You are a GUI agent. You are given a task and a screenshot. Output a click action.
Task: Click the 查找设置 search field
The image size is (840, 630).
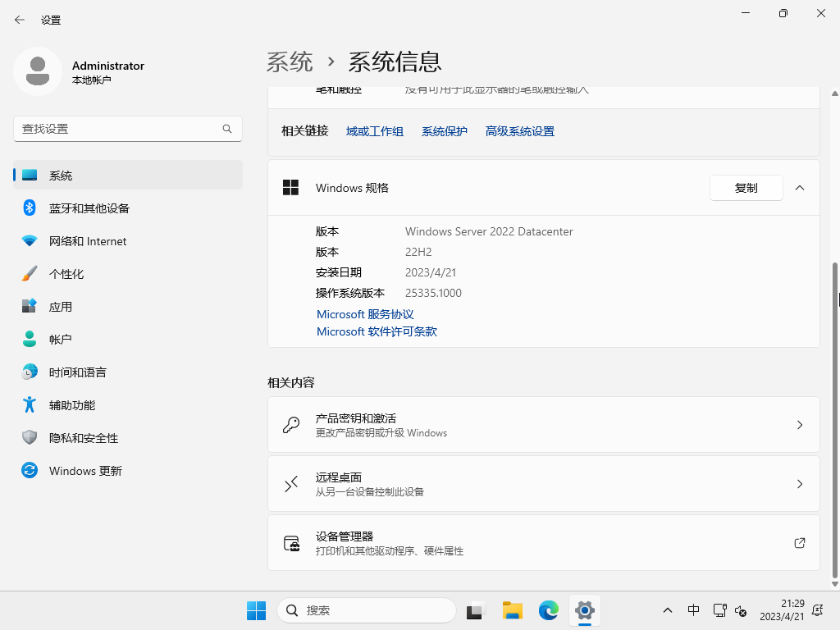click(127, 129)
